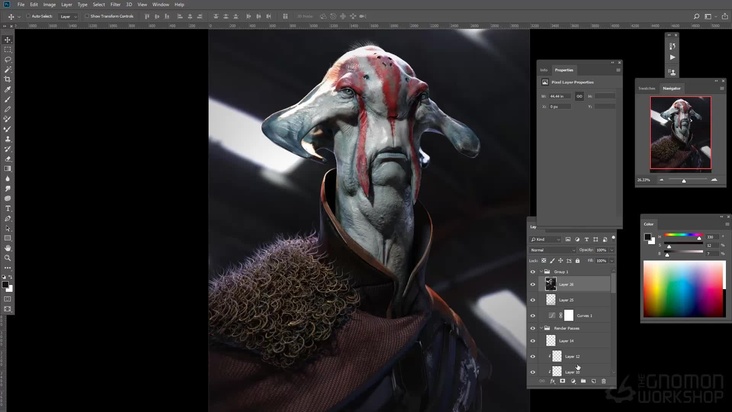The image size is (732, 412).
Task: Toggle the lock all padlock icon
Action: pos(577,261)
